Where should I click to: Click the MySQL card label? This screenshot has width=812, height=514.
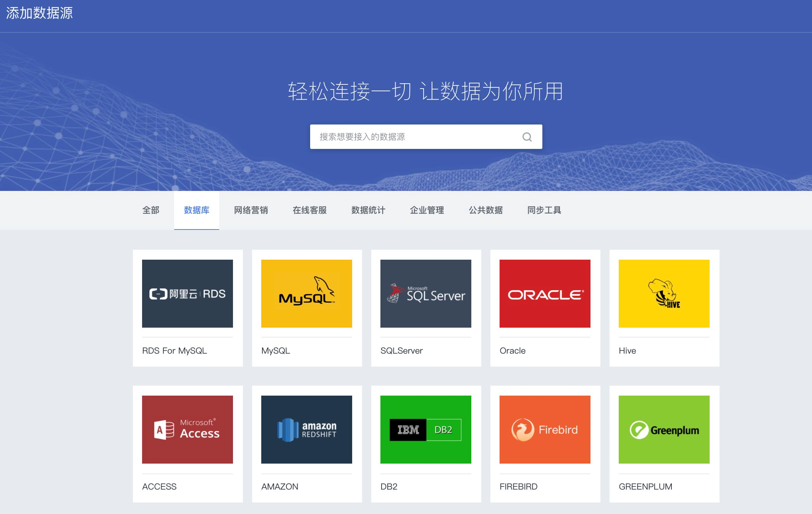point(276,351)
